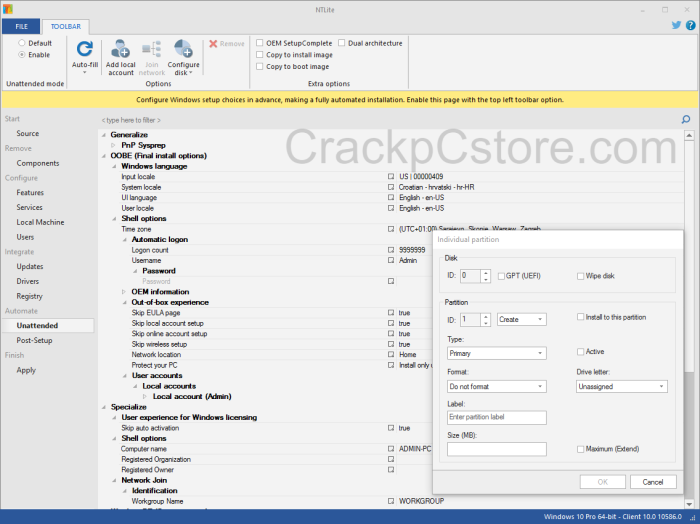Image resolution: width=700 pixels, height=524 pixels.
Task: Go to the Source page
Action: [x=28, y=133]
